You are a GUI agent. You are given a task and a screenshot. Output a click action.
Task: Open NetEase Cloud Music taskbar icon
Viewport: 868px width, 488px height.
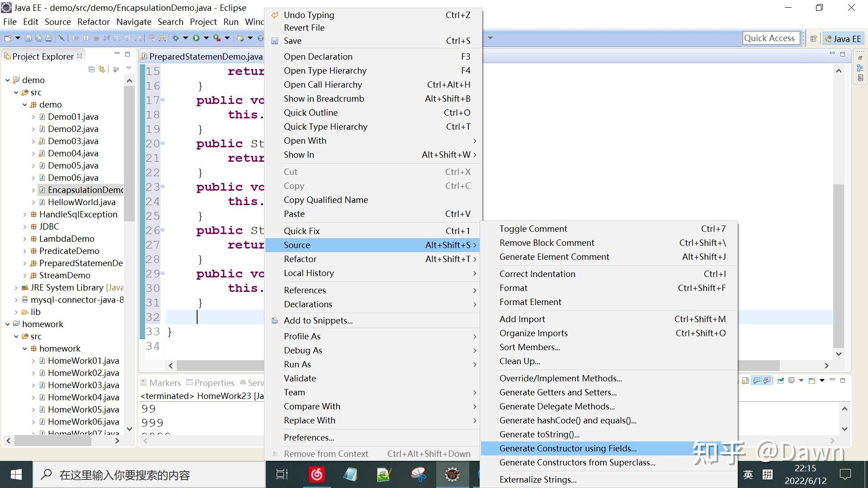316,474
